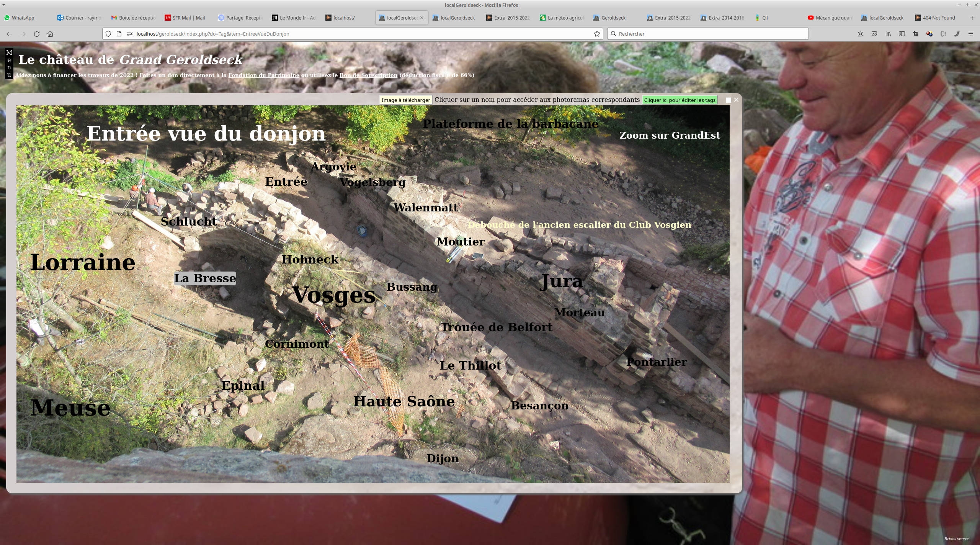Open the Fondation du Patrimoine link
Screen dimensions: 980x545
click(x=264, y=75)
